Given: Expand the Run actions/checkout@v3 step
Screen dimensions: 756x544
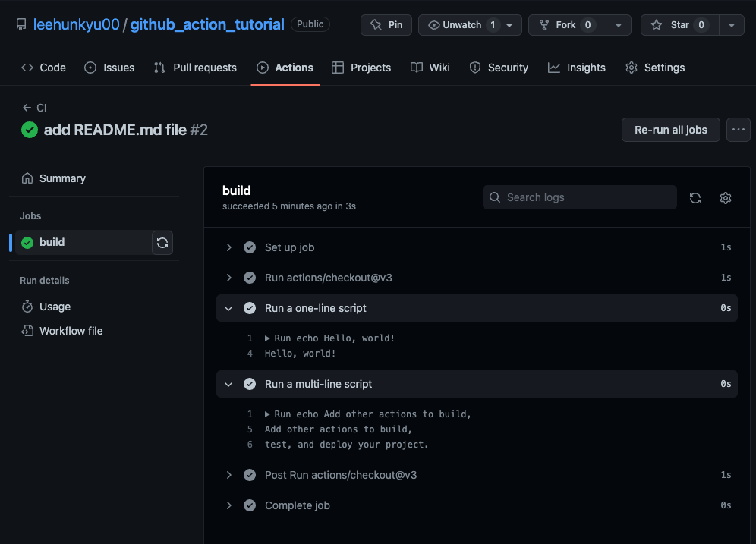Looking at the screenshot, I should tap(229, 278).
